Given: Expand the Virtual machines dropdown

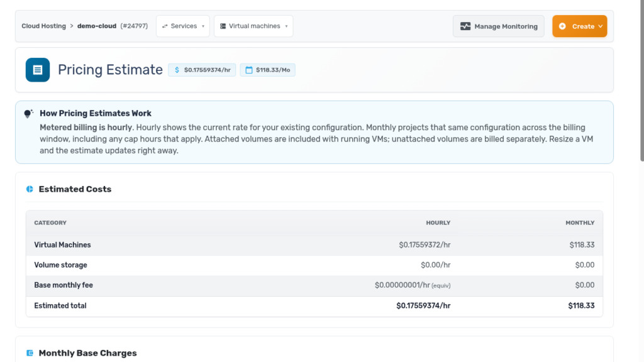Looking at the screenshot, I should coord(253,26).
